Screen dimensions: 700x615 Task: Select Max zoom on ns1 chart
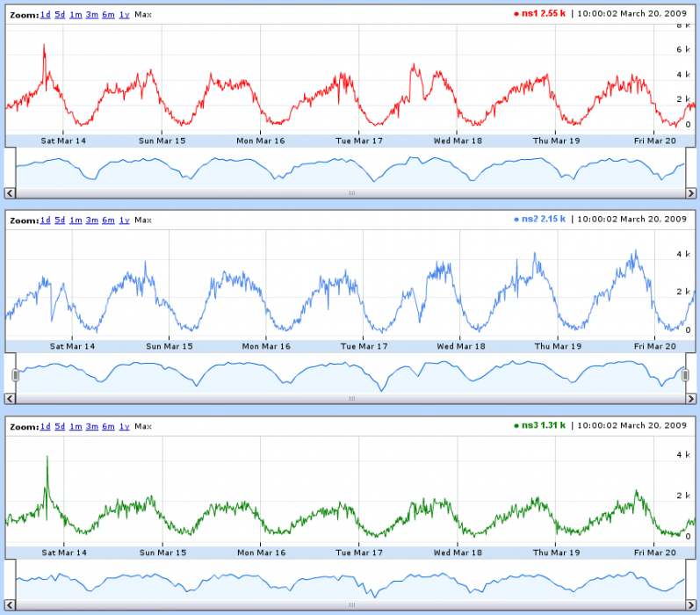(x=143, y=15)
